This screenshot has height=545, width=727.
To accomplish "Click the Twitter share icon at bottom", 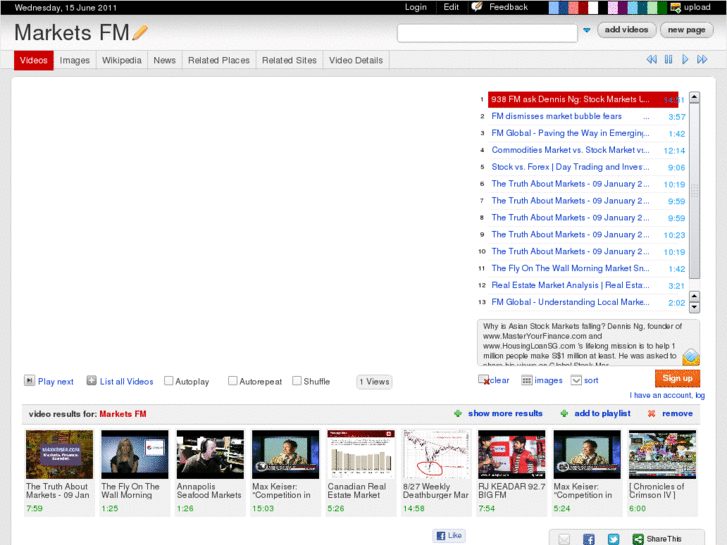I will [613, 539].
